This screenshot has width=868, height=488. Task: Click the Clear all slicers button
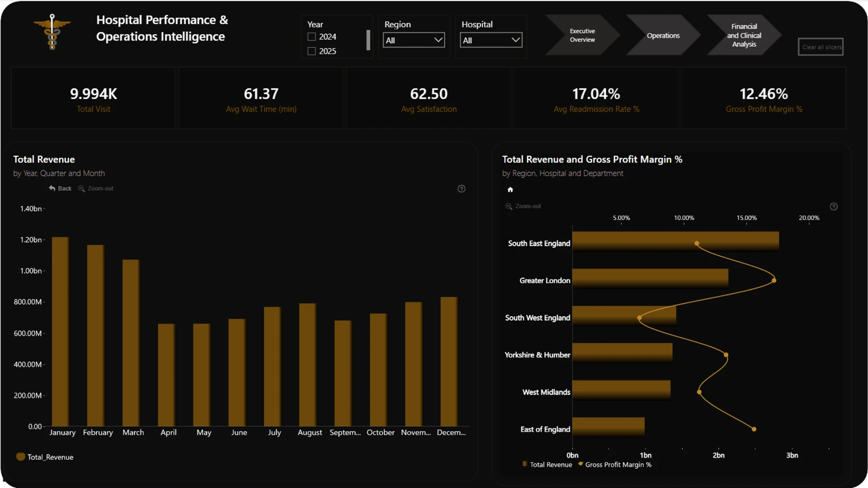pos(821,47)
